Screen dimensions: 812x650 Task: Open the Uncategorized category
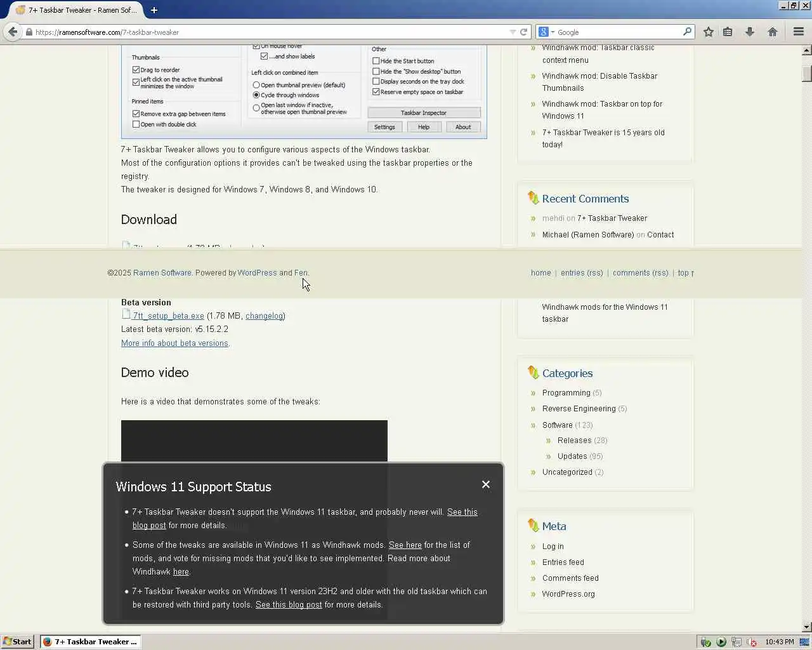point(567,472)
